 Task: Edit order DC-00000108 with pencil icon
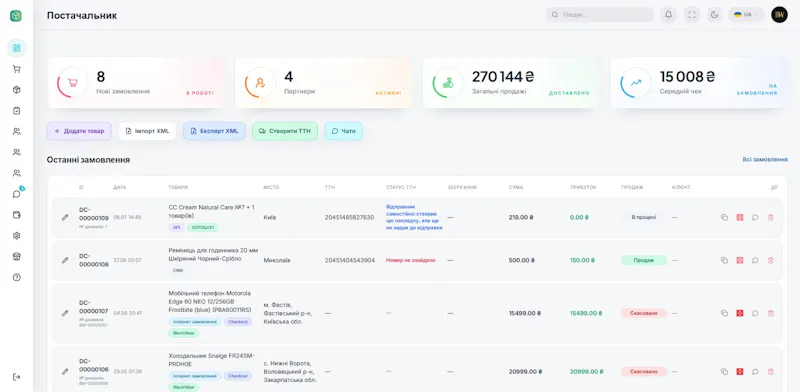click(65, 260)
